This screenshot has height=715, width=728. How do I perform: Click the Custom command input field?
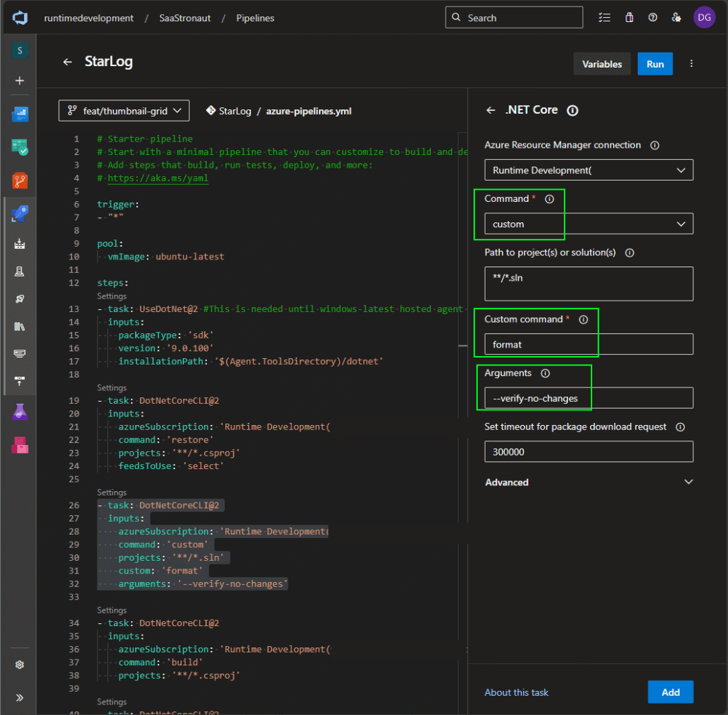click(x=589, y=345)
